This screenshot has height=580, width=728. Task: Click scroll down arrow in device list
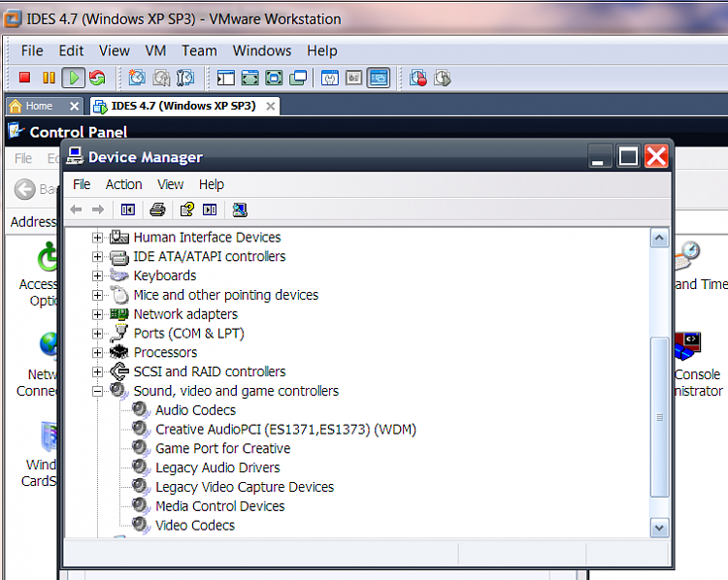pos(659,528)
